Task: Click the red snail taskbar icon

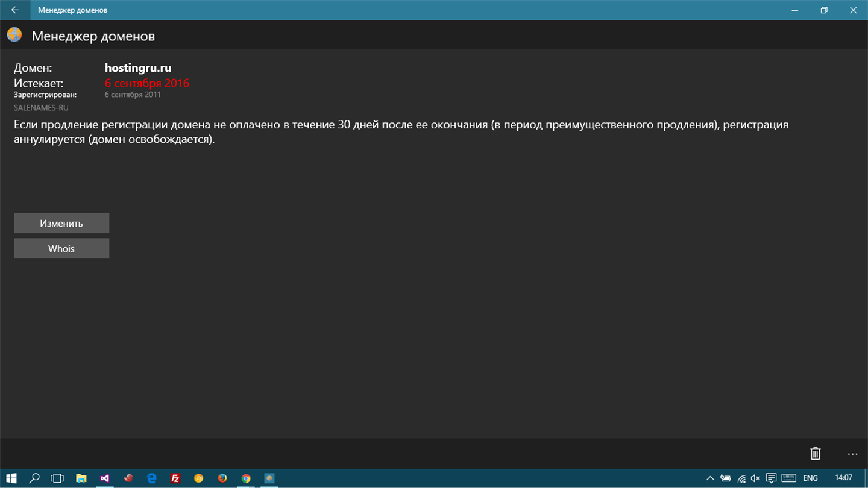Action: [x=128, y=478]
